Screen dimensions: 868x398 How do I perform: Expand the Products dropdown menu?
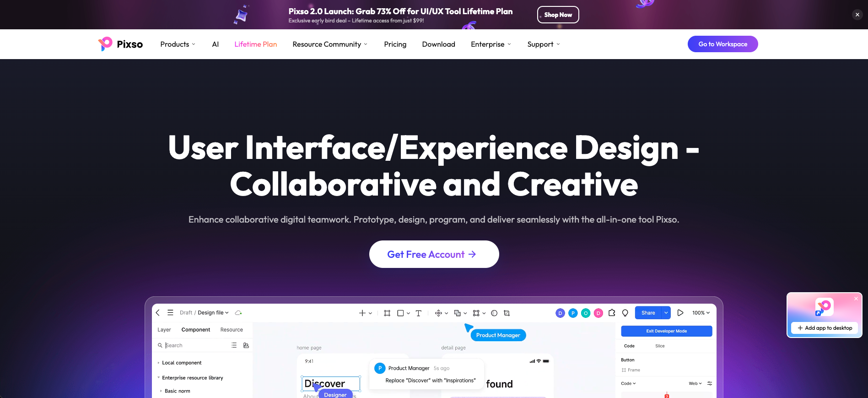pos(178,44)
